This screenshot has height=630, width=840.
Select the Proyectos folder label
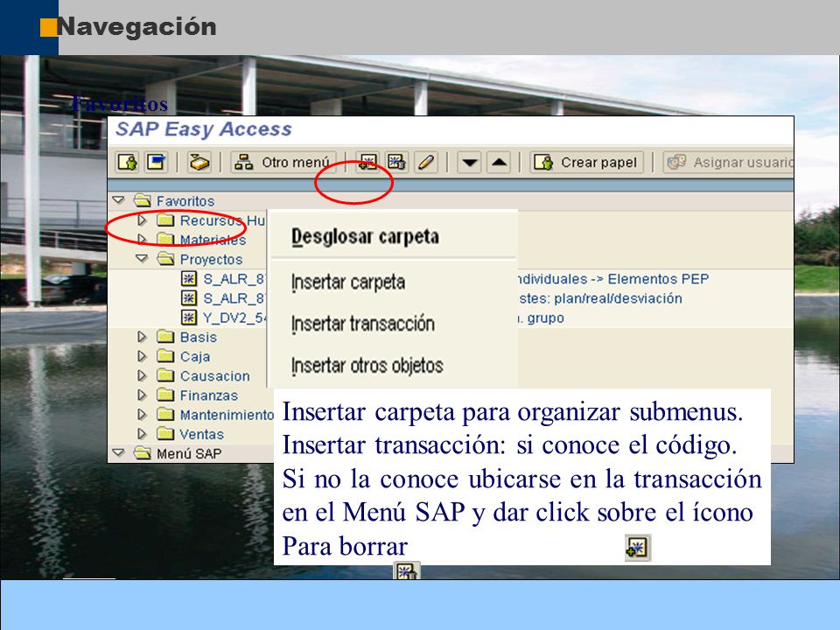(x=211, y=259)
